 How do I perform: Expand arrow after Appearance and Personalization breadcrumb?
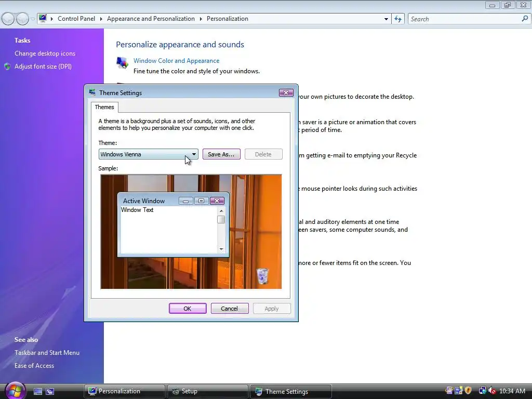tap(201, 19)
